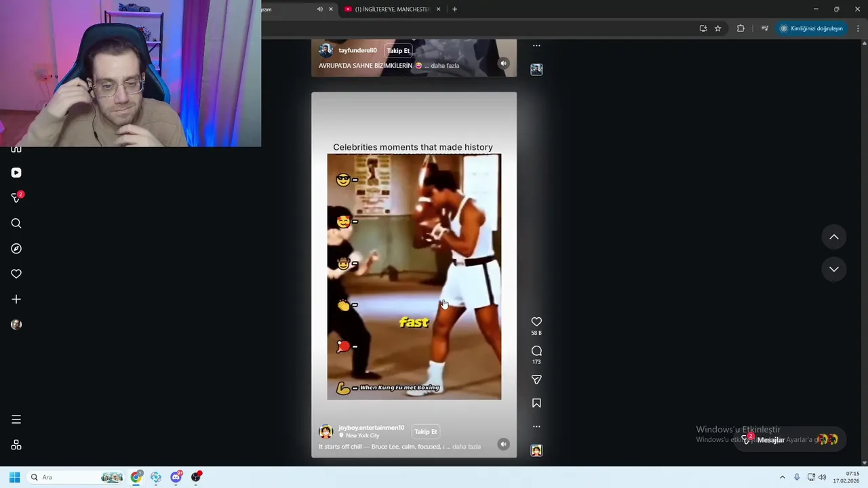Open taskbar volume control

click(x=823, y=477)
